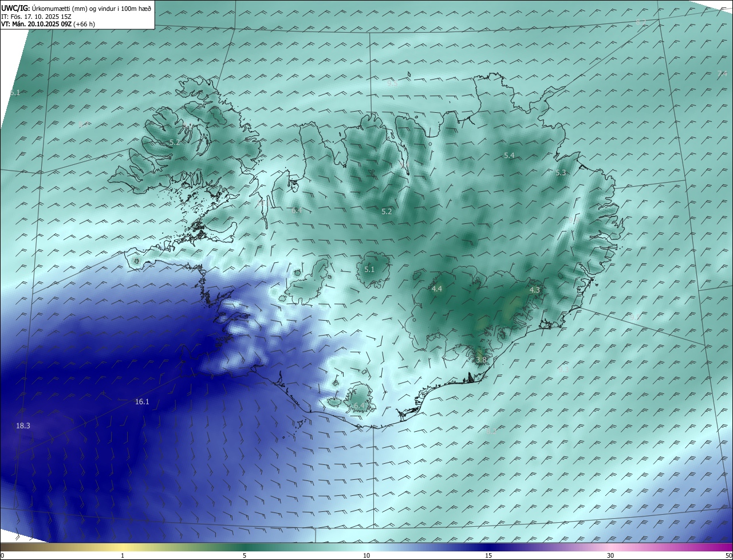Click the 10 tick label on the color scale
Image resolution: width=733 pixels, height=560 pixels.
(366, 556)
